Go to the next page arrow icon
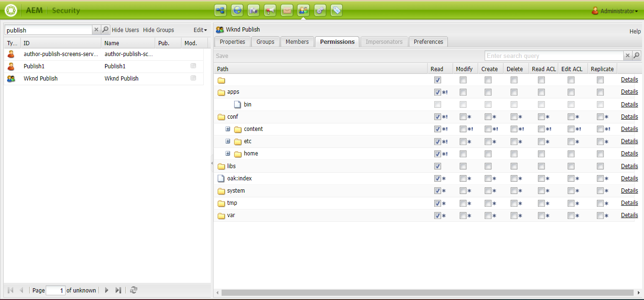 [107, 290]
